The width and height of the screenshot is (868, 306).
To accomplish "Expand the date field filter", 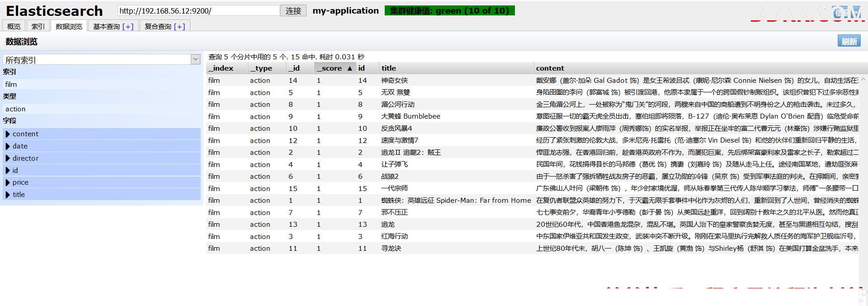I will pos(102,146).
